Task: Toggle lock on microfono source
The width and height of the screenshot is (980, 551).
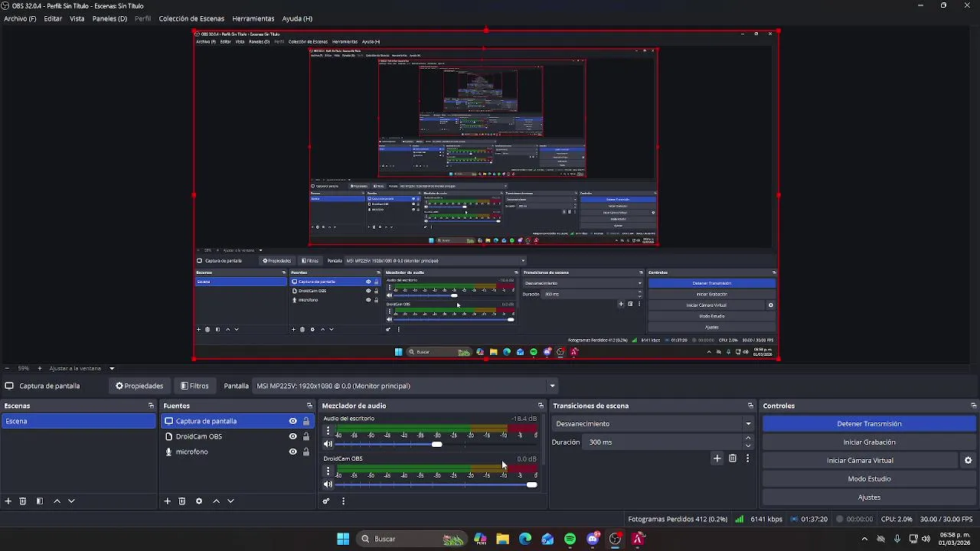Action: pyautogui.click(x=306, y=452)
